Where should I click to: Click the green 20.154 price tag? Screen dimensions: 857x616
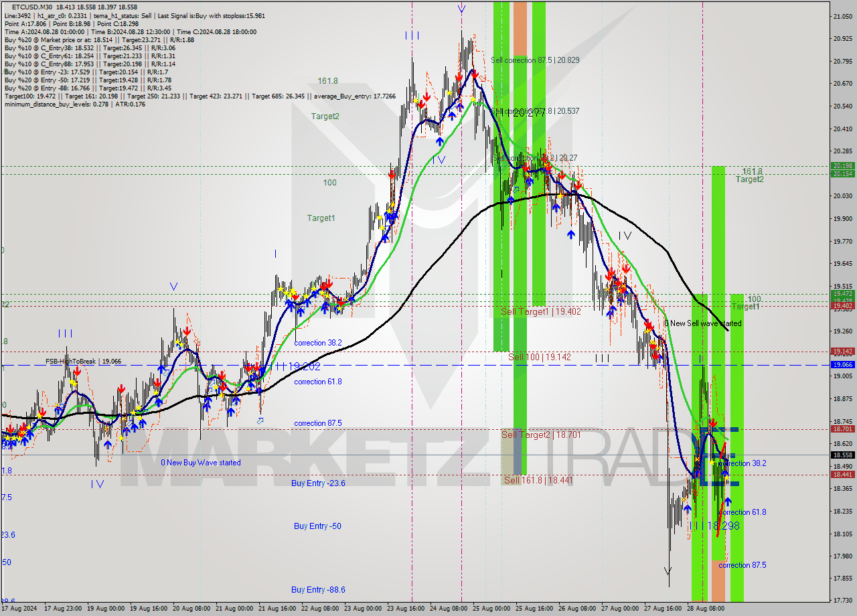[x=842, y=174]
